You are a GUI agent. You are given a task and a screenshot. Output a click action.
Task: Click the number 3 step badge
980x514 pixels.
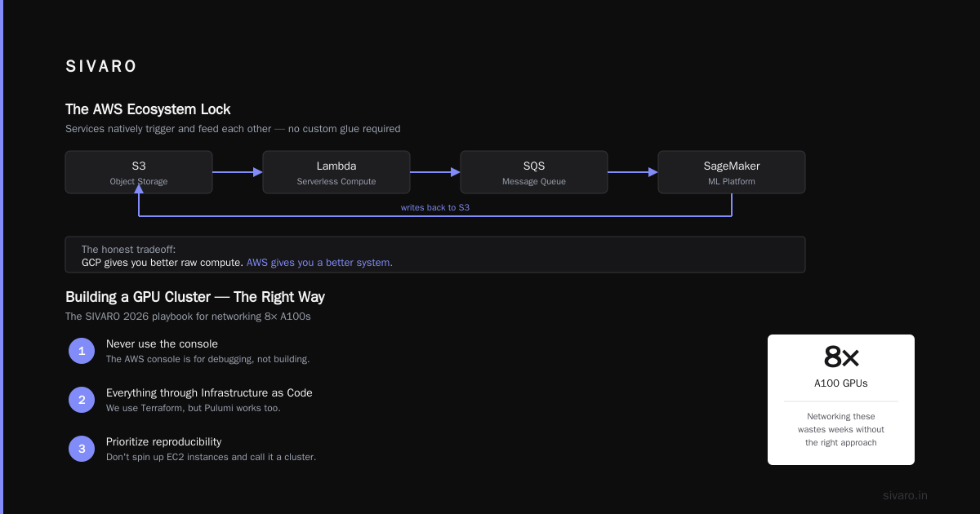(82, 449)
